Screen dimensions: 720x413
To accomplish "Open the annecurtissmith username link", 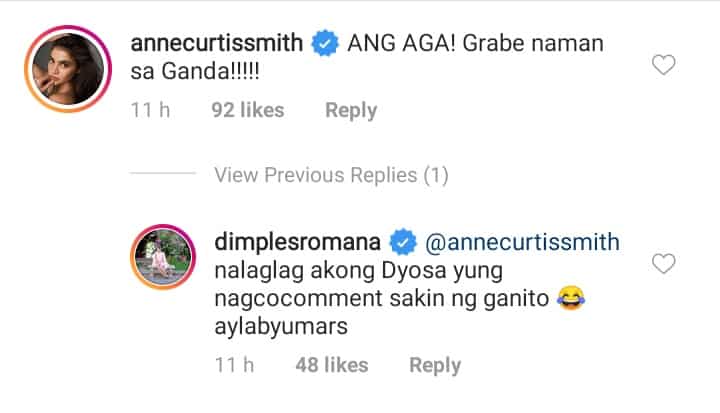I will click(x=217, y=43).
